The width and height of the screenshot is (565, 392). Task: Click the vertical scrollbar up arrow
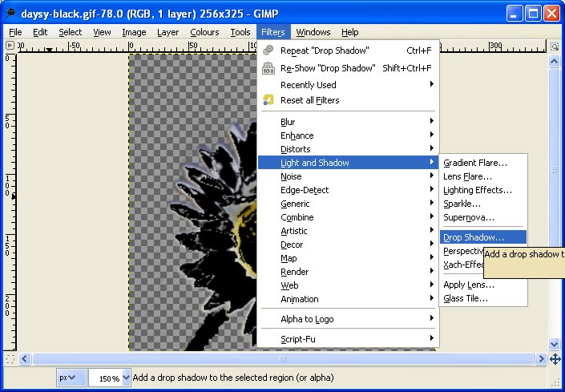click(x=555, y=61)
